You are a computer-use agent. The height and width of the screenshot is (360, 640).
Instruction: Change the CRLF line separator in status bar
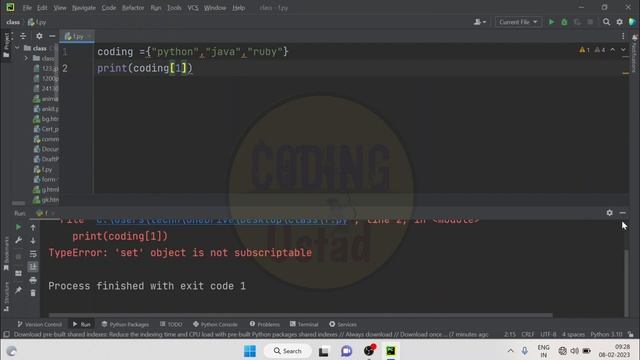[x=528, y=334]
